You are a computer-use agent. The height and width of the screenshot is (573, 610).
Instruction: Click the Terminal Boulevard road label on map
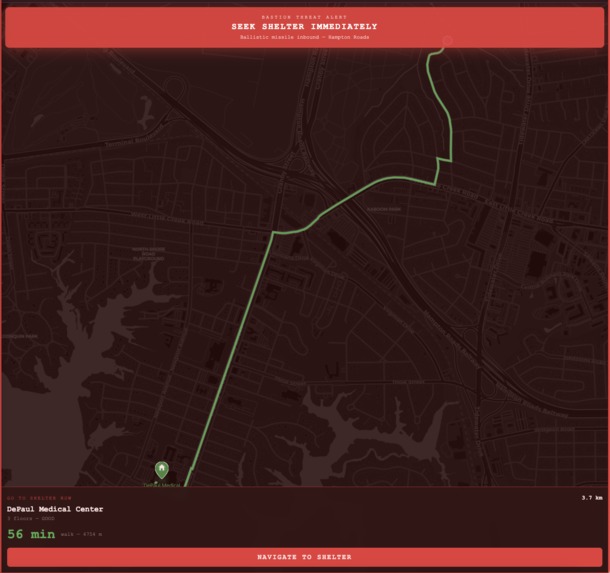tap(135, 138)
